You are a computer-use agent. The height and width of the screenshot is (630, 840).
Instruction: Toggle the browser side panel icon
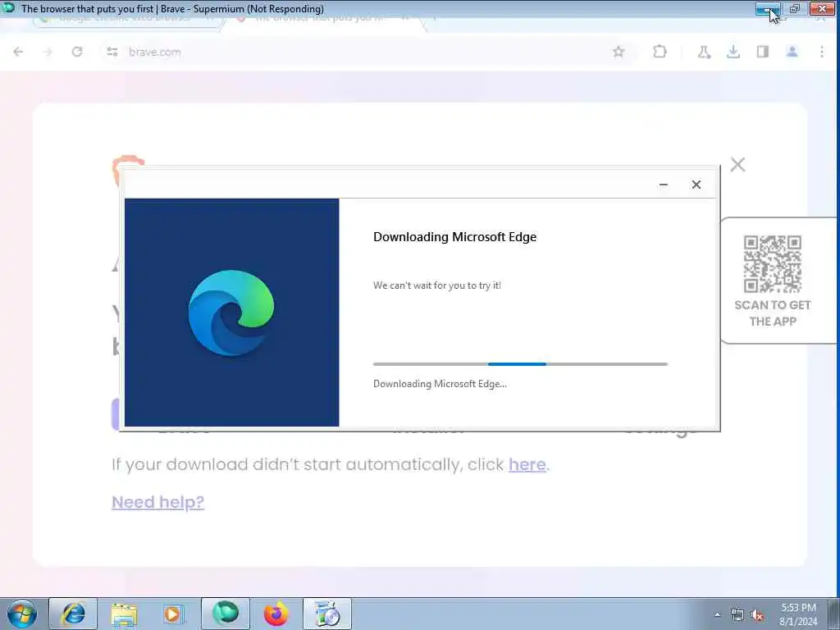(x=763, y=52)
